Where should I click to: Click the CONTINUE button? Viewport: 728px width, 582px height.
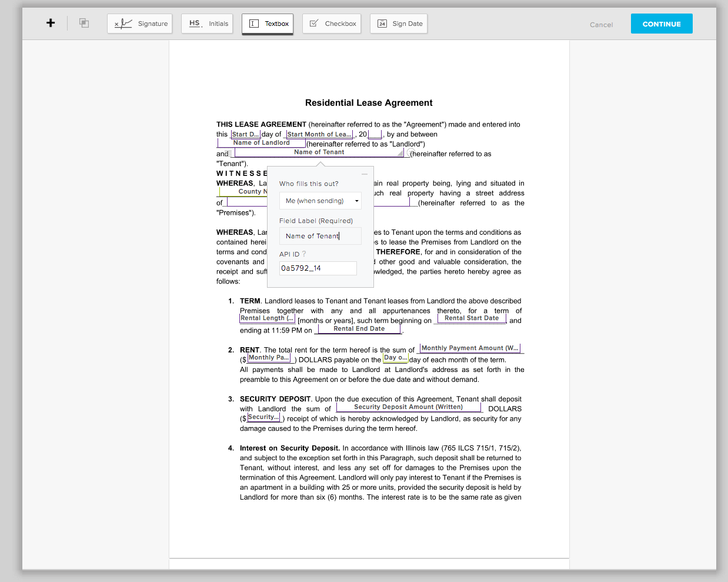point(662,24)
